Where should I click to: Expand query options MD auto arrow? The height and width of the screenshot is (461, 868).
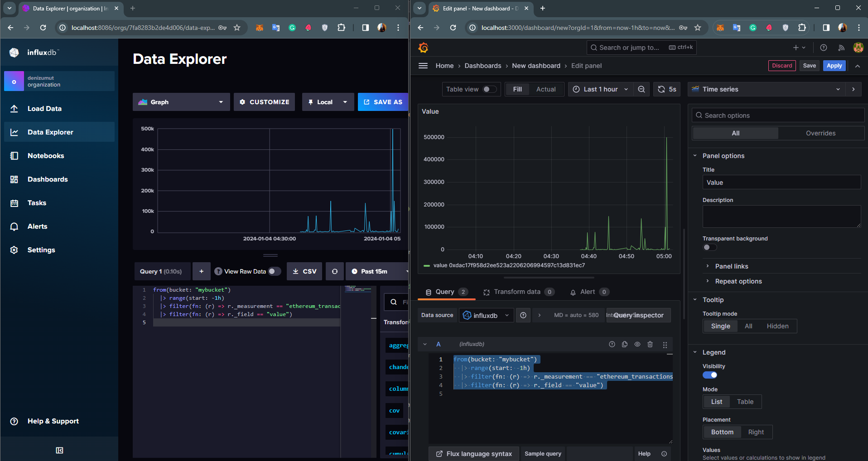[x=539, y=315]
